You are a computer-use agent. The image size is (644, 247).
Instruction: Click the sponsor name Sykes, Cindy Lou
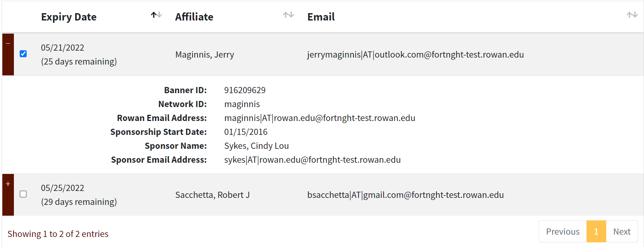tap(256, 146)
